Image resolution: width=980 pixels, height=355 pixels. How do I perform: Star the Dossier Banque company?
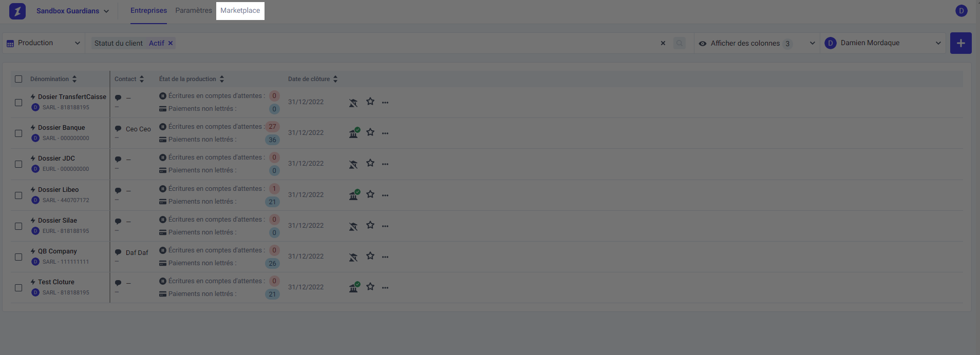coord(370,132)
